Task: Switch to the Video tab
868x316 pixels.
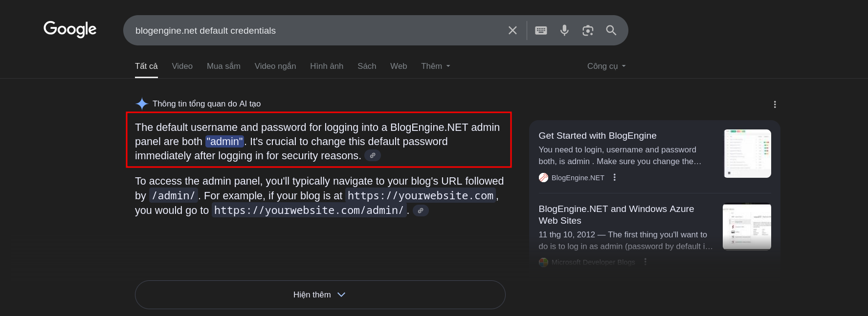Action: [182, 66]
